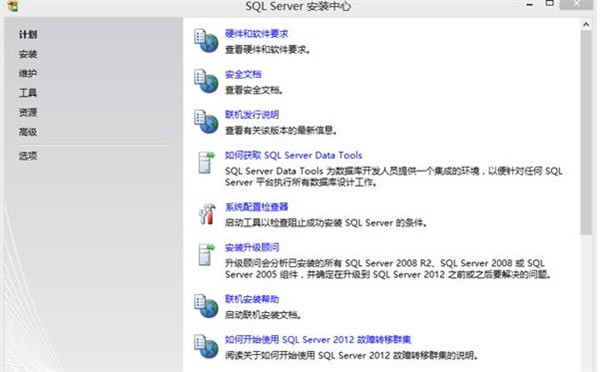The width and height of the screenshot is (600, 372).
Task: Minimize the SQL Server 安装中心 window
Action: 530,5
